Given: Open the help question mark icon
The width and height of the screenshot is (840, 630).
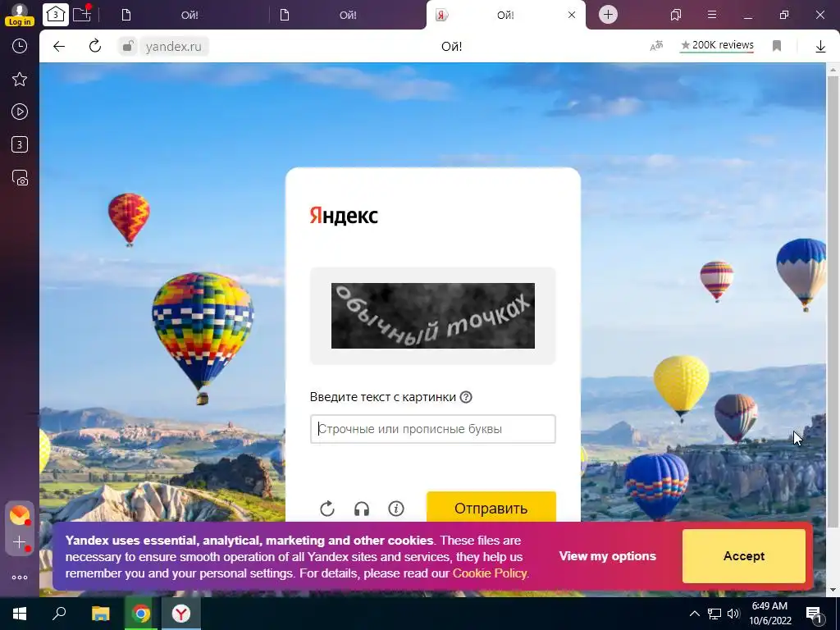Looking at the screenshot, I should (x=466, y=397).
